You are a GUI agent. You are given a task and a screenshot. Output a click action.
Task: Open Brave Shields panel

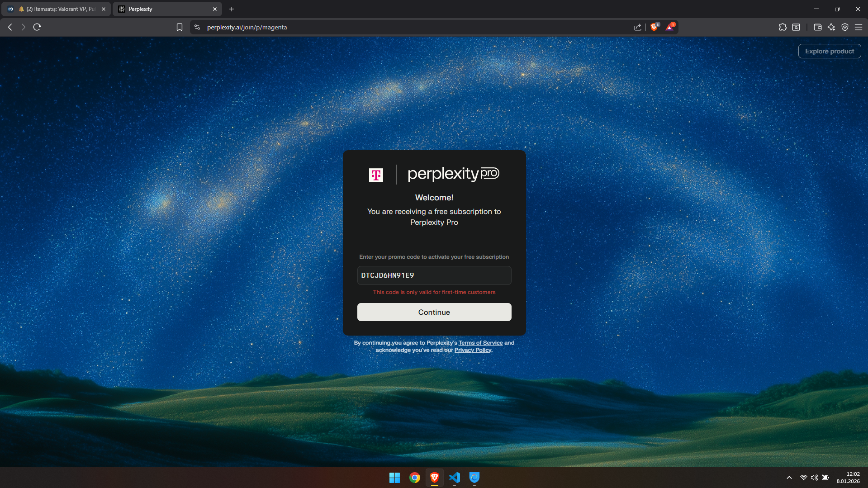[655, 27]
